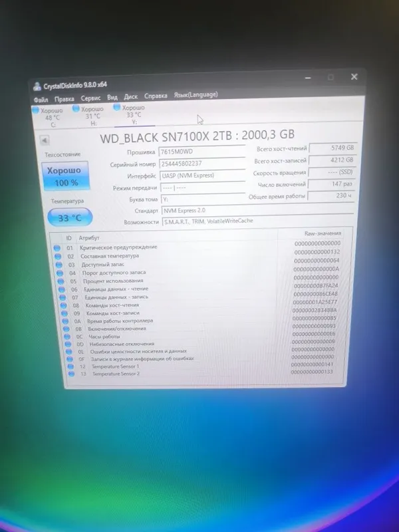Click the status circle for attribute 0F

(x=70, y=359)
